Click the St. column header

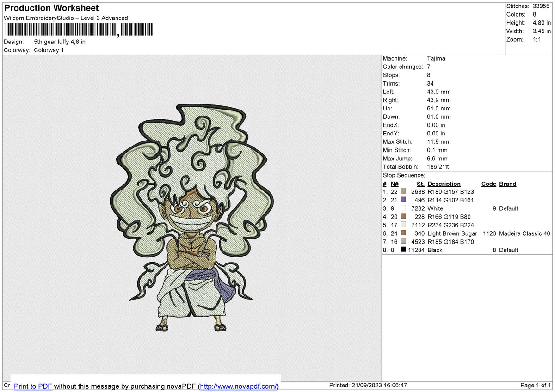pyautogui.click(x=420, y=184)
